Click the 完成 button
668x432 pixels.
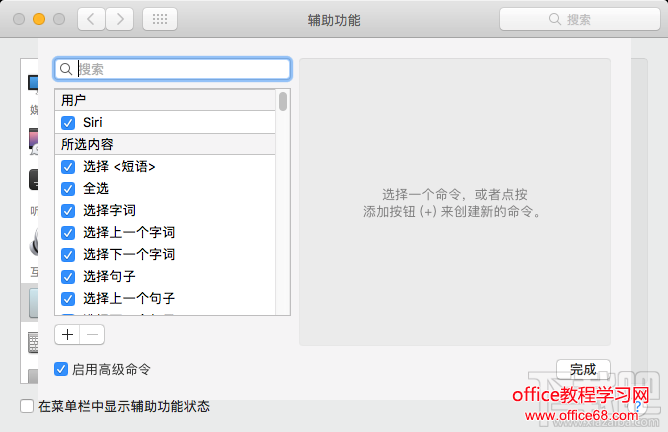point(583,369)
